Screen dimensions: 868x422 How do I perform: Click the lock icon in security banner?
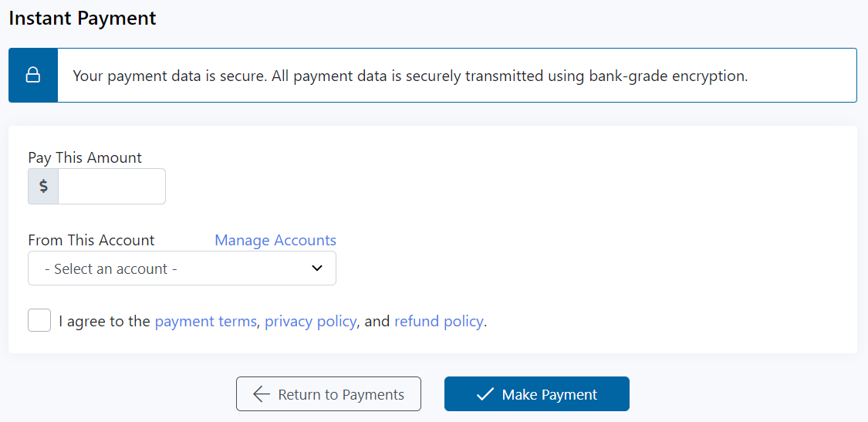pos(33,76)
